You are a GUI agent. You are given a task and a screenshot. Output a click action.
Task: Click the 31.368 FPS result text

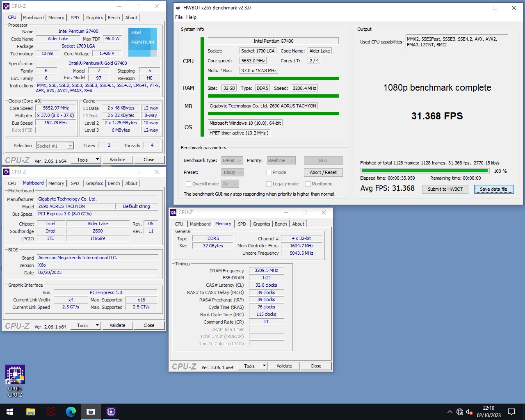[437, 116]
